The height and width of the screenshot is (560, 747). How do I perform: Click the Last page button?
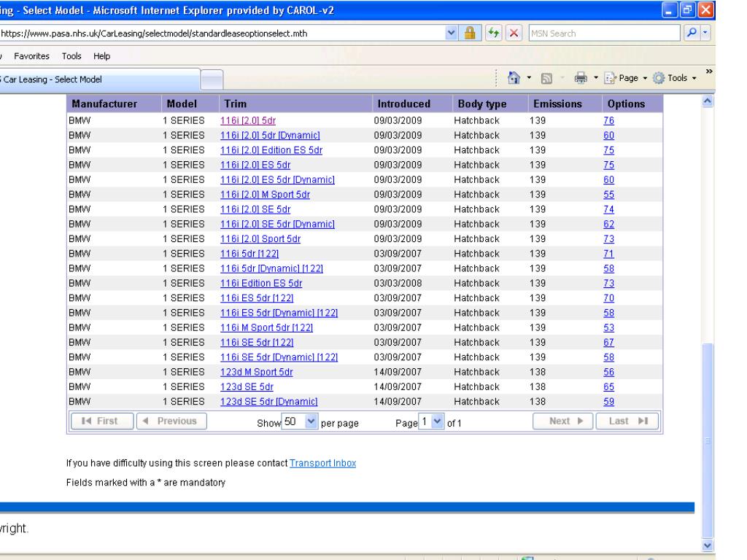tap(627, 421)
